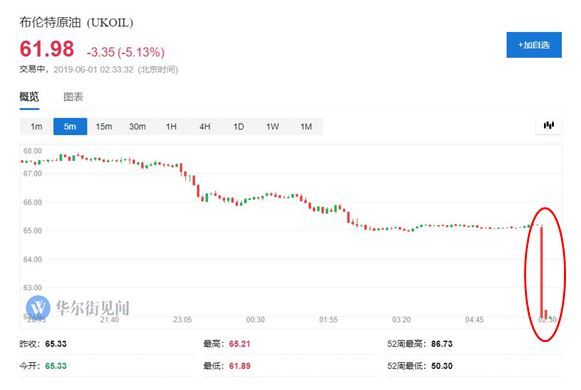
Task: Click the 今开 value 65.33
Action: pos(56,366)
